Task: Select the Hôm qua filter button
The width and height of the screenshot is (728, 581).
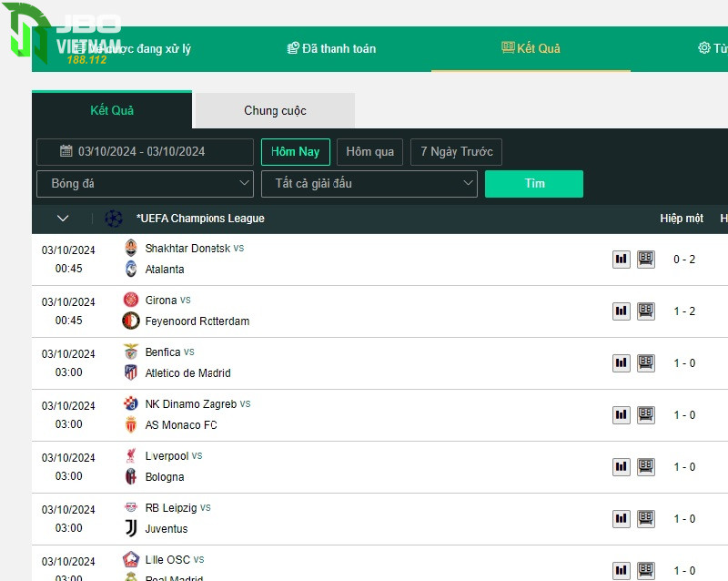Action: click(370, 151)
